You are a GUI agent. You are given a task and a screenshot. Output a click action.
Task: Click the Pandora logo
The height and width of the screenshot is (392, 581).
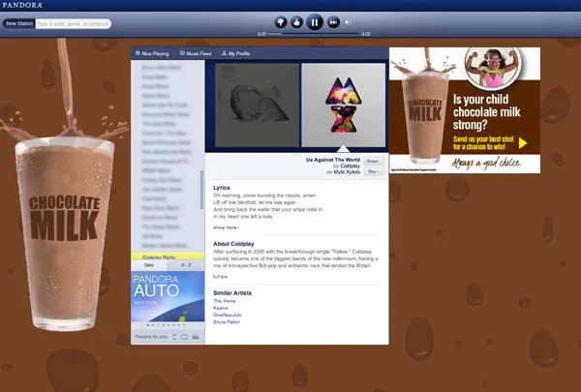(22, 5)
